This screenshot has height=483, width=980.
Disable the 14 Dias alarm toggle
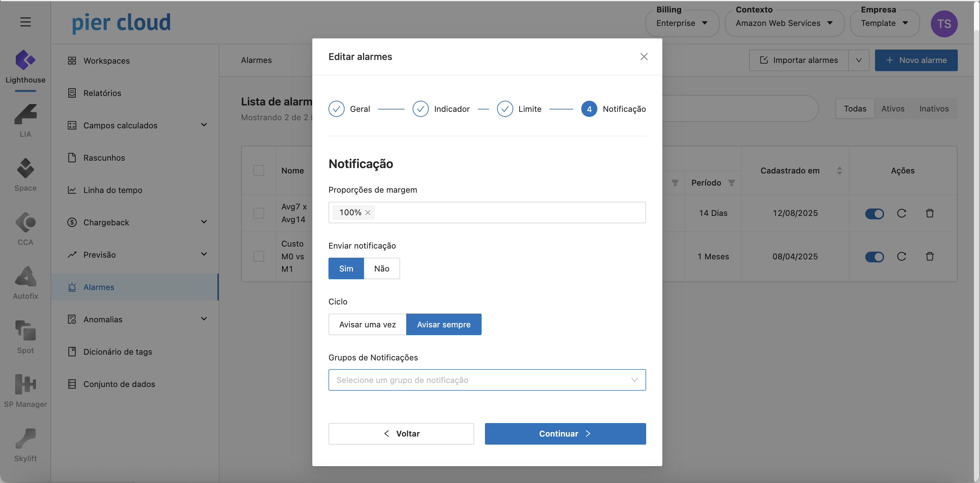874,214
